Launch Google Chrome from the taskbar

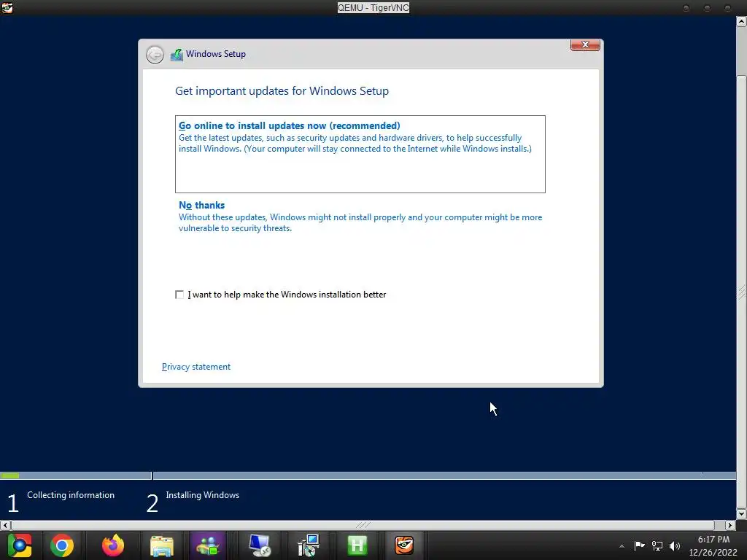[63, 545]
